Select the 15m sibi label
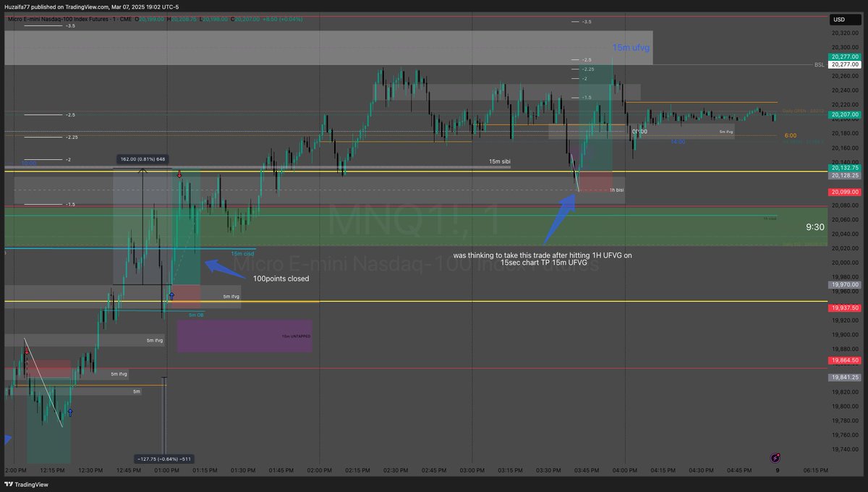 (x=499, y=161)
